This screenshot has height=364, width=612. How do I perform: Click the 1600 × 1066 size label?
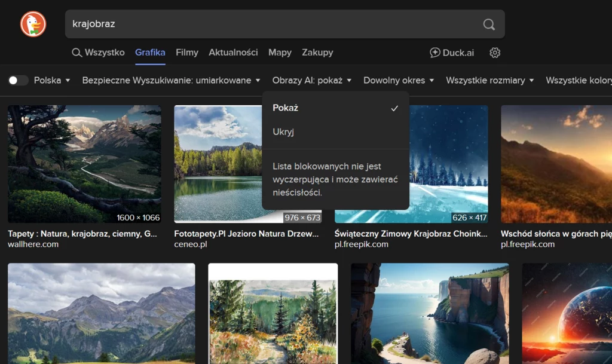point(138,218)
